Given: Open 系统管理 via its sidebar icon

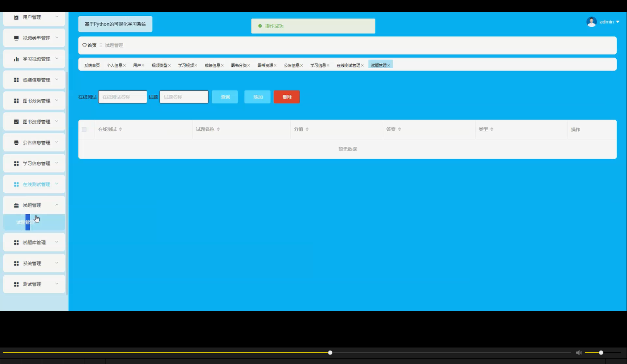Looking at the screenshot, I should (16, 263).
